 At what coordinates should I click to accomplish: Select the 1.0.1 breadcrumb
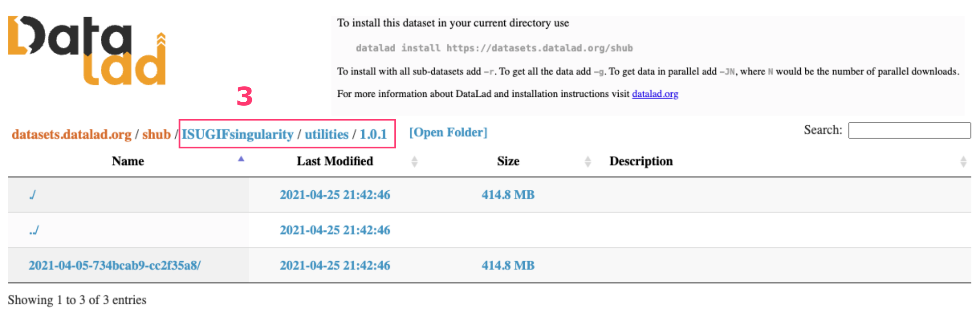pos(373,134)
